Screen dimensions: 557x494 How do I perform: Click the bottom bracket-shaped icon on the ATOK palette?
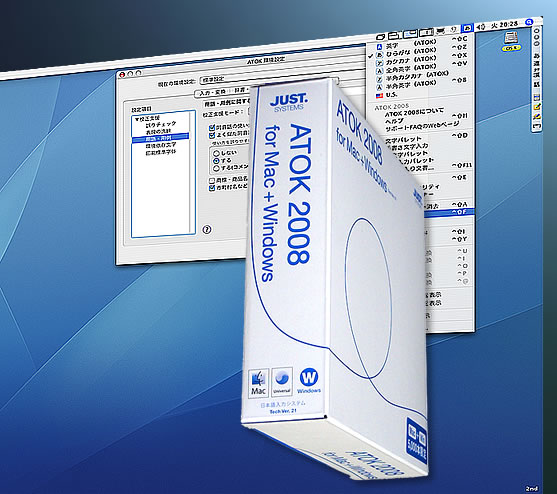pos(537,126)
